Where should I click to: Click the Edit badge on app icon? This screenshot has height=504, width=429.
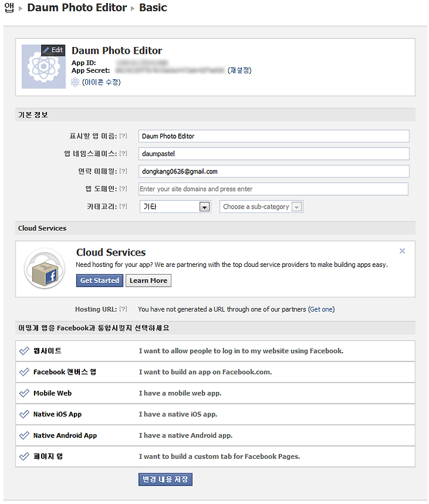click(53, 50)
